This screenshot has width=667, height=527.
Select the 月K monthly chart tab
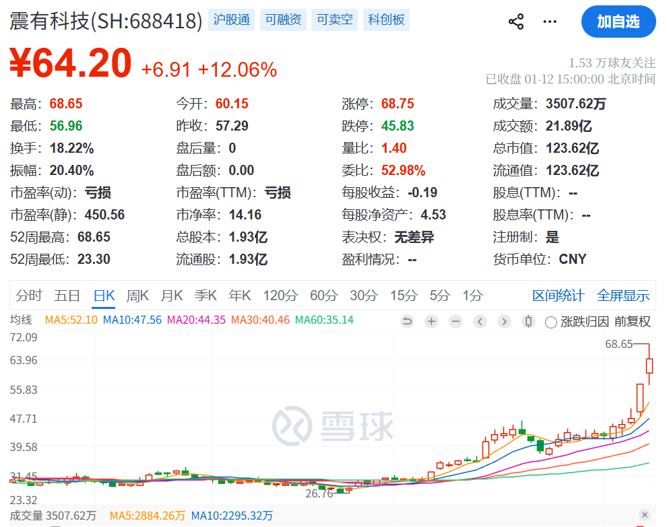[171, 295]
